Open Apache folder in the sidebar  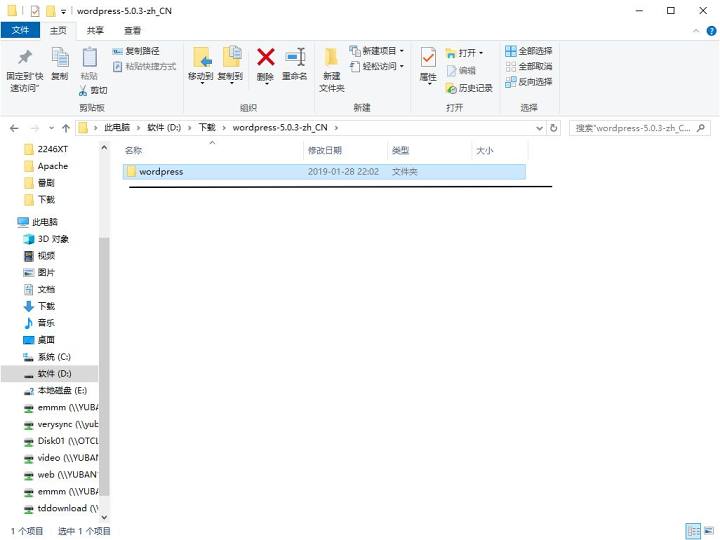click(53, 166)
